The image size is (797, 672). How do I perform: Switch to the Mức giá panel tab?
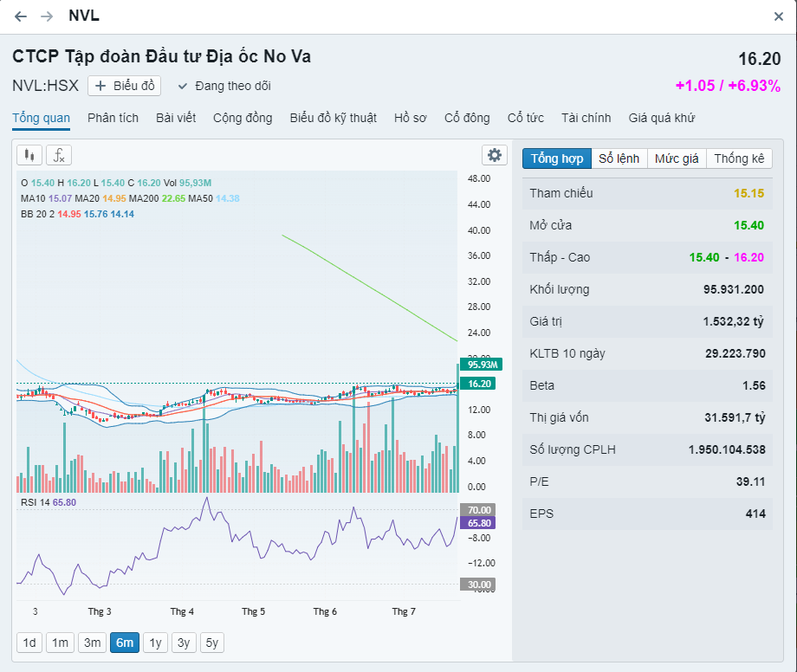pyautogui.click(x=677, y=158)
